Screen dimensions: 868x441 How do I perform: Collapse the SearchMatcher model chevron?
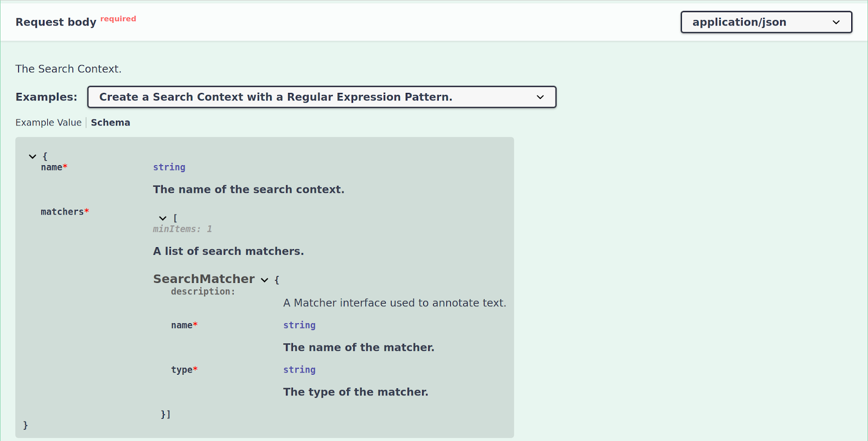click(x=265, y=280)
